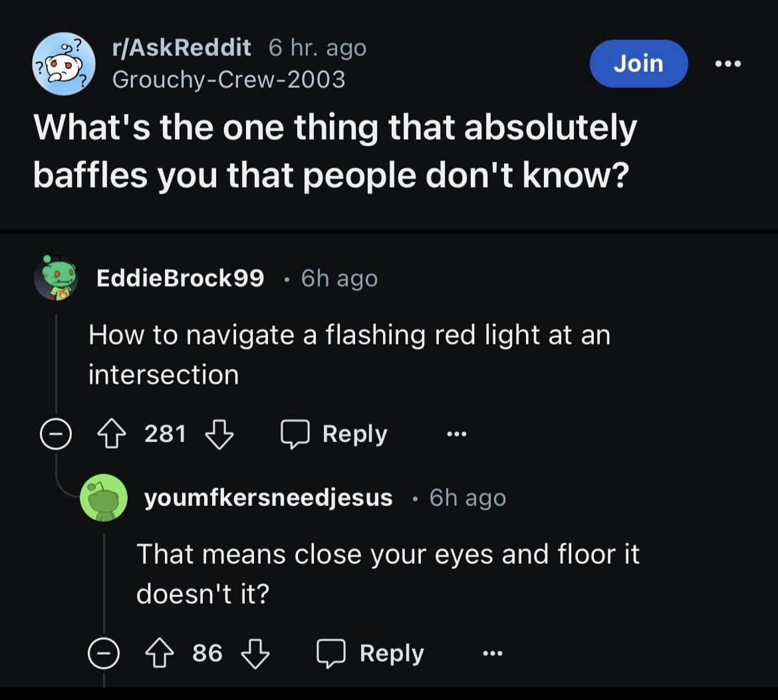Downvote EddieBrock99's comment
Viewport: 778px width, 700px height.
click(x=219, y=435)
